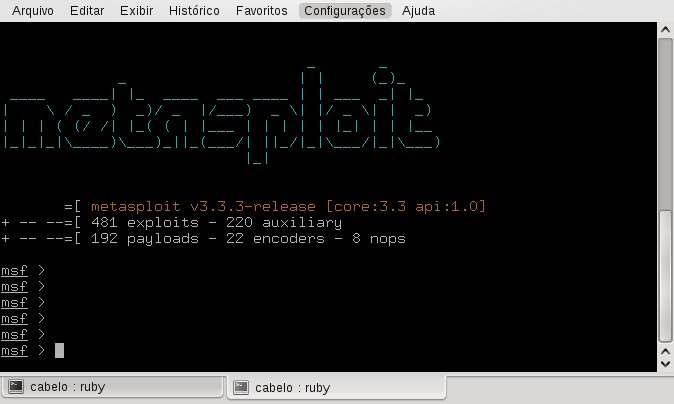Screen dimensions: 674x404
Task: Click the topmost underlined msf prompt
Action: coord(14,270)
